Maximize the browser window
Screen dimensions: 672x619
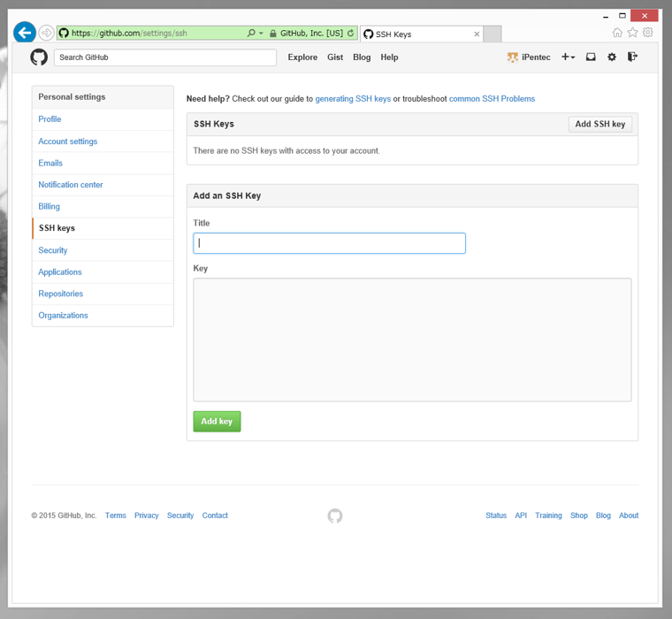tap(622, 16)
